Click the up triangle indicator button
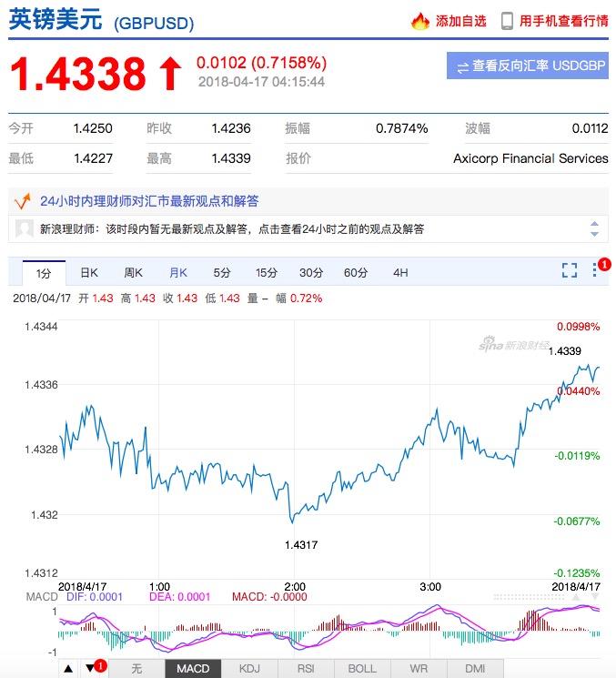 click(x=68, y=669)
